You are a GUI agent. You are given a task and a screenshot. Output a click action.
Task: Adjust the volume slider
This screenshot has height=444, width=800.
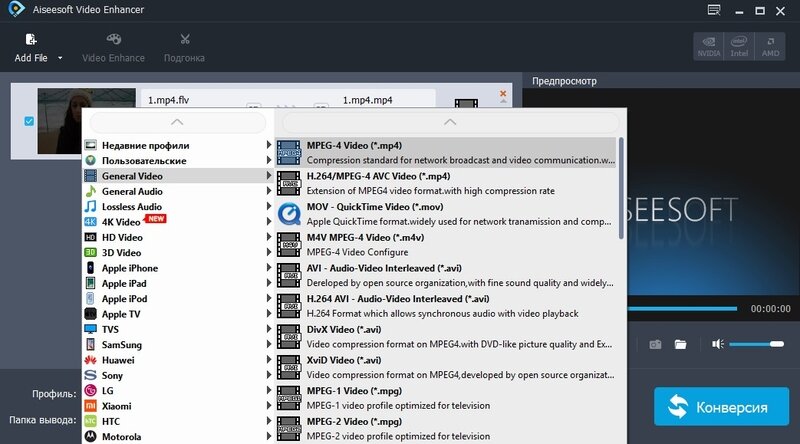[x=756, y=344]
